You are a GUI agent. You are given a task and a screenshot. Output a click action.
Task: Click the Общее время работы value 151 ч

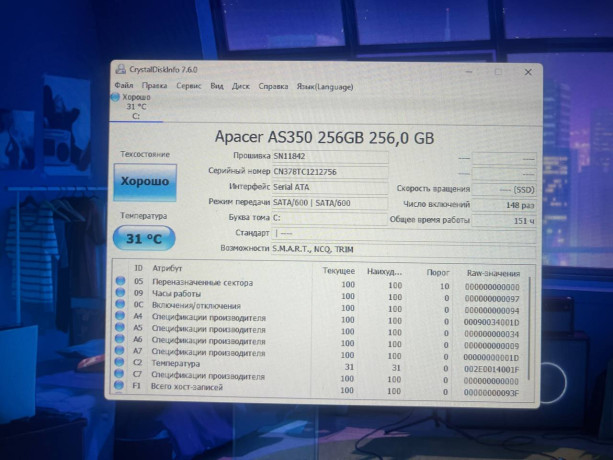point(504,221)
